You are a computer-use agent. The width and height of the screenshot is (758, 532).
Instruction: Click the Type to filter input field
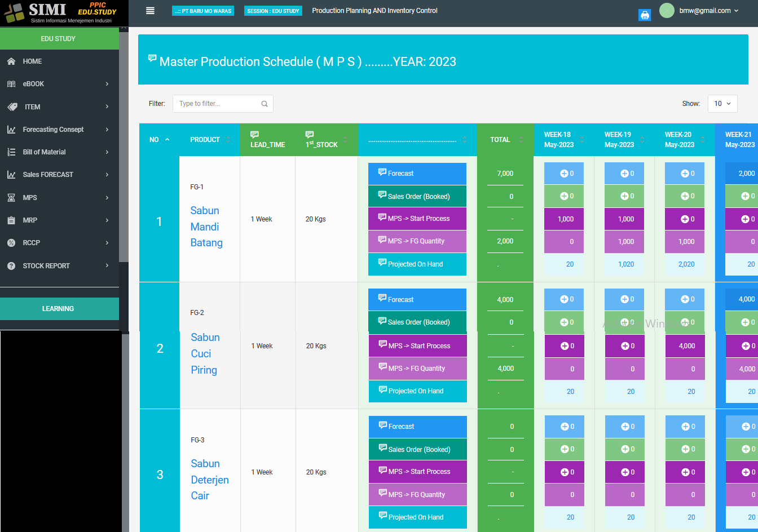point(217,104)
